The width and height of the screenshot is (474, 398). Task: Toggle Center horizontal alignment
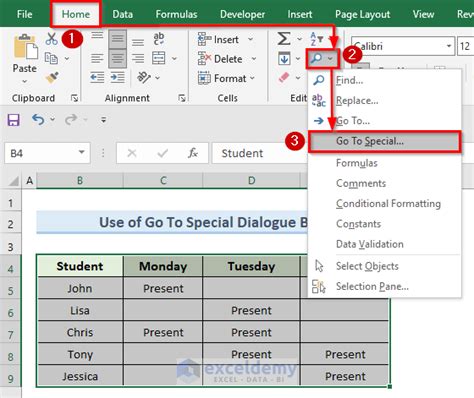[x=117, y=59]
